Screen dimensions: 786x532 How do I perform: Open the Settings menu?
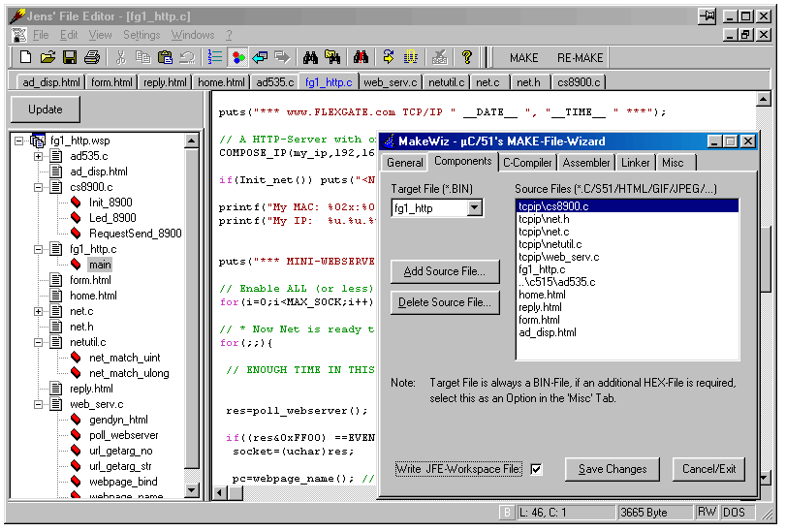click(141, 35)
